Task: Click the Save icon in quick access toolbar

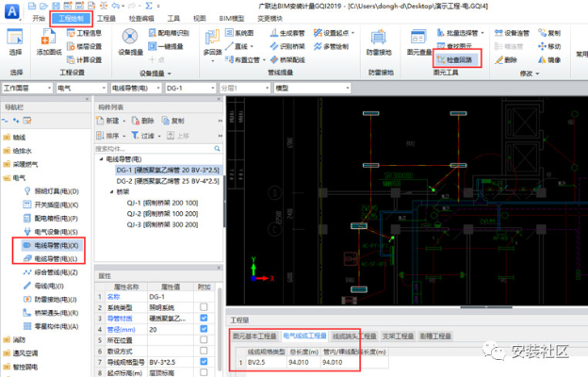Action: pos(56,6)
